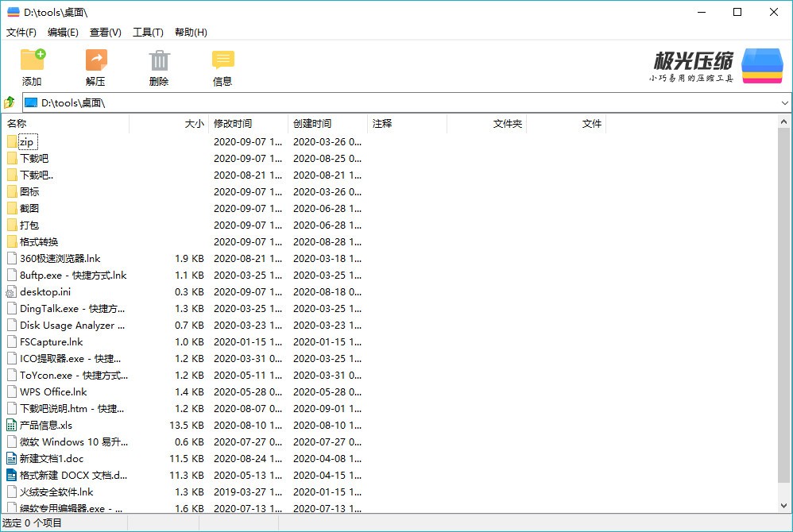This screenshot has width=793, height=532.
Task: Click 2020-09-01 created date of 下载吧说明.htm
Action: [x=327, y=408]
